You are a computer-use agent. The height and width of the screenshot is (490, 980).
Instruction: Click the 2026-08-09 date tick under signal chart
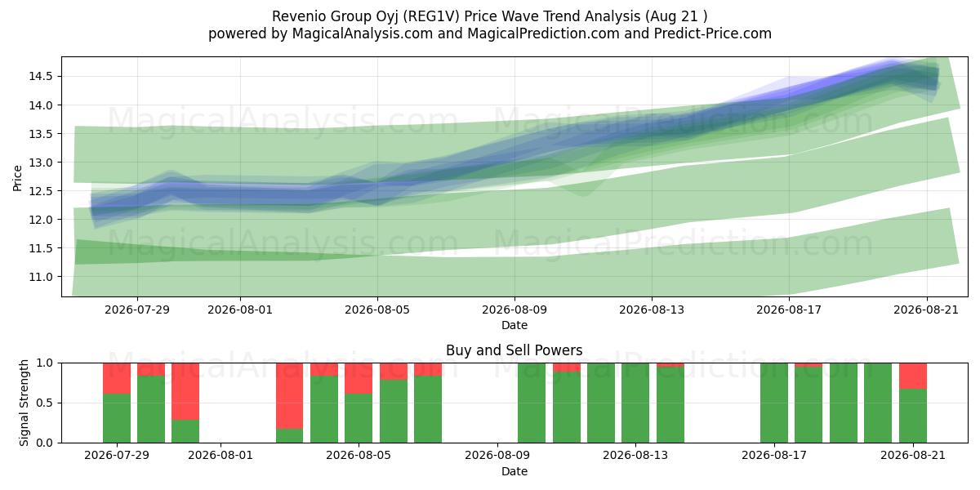(497, 455)
